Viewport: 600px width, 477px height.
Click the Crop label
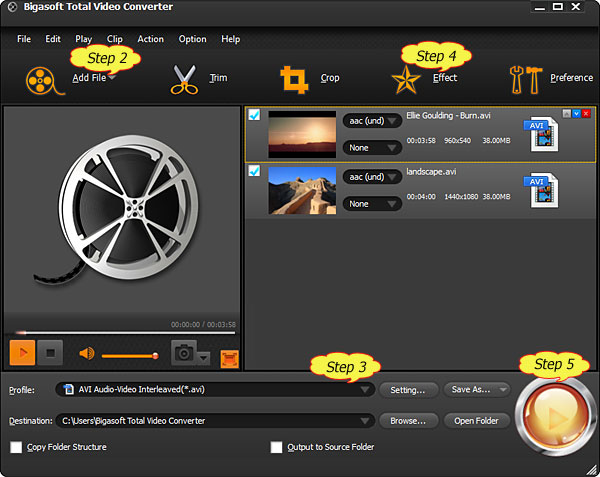point(330,78)
